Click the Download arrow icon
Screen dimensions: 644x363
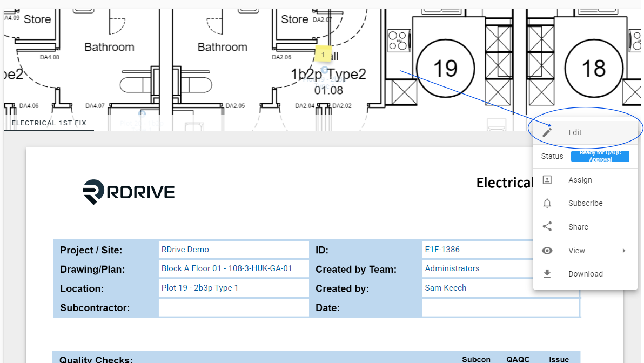(547, 274)
